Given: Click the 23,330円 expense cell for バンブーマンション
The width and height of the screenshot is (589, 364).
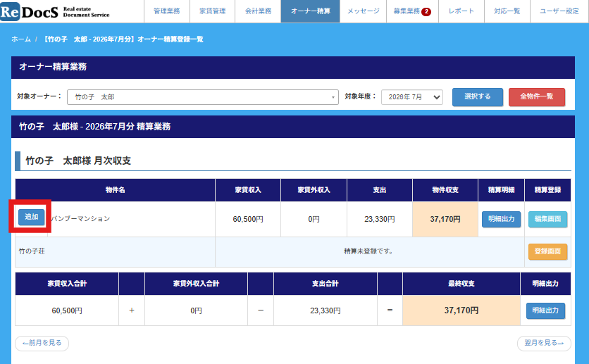Looking at the screenshot, I should point(380,219).
